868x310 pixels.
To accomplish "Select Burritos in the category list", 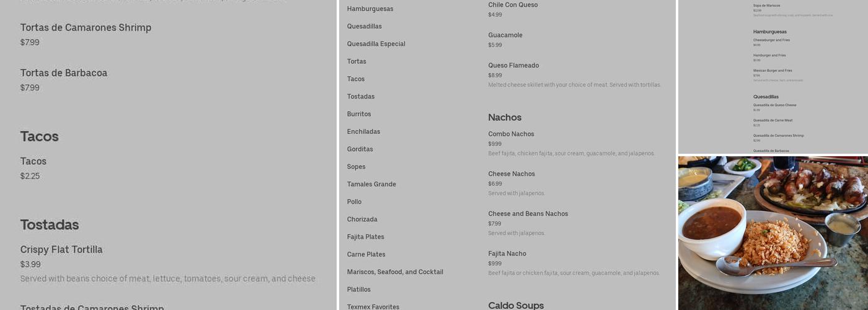I will point(359,114).
